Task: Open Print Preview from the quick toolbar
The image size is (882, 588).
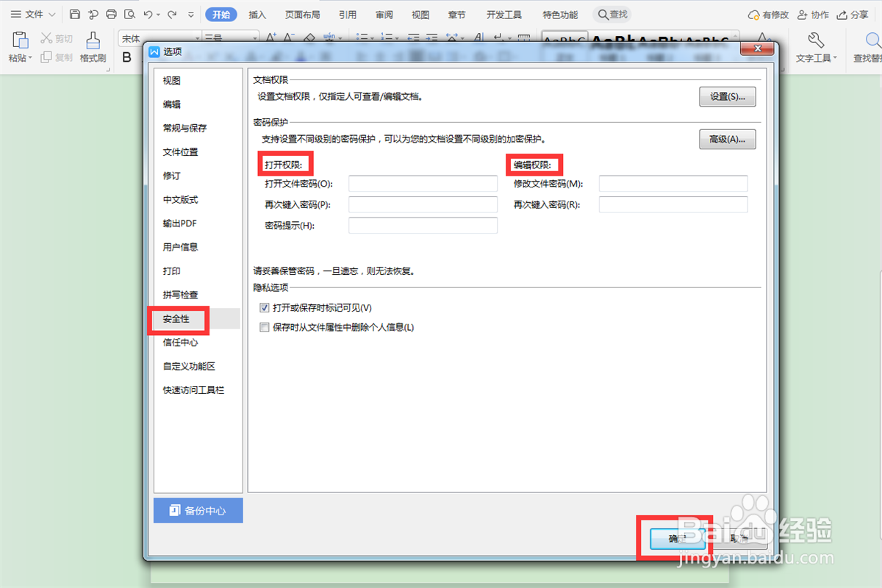Action: 128,14
